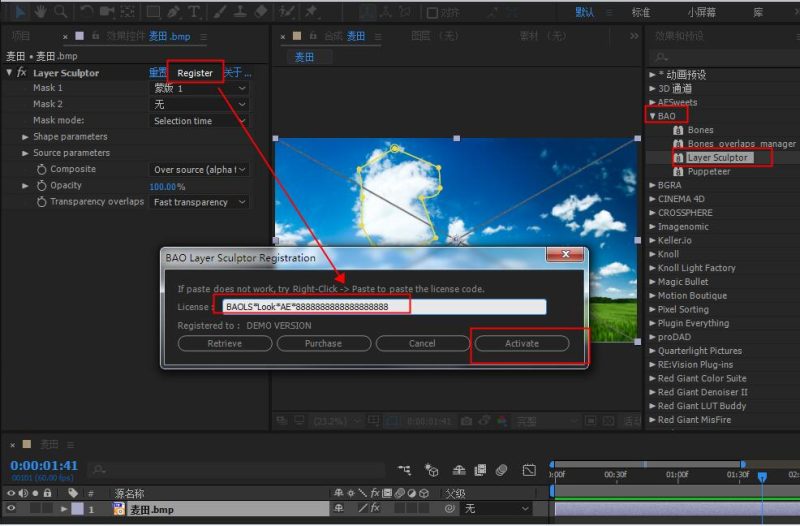The image size is (800, 526).
Task: Open the 麦田 composition tab in viewer
Action: point(305,57)
